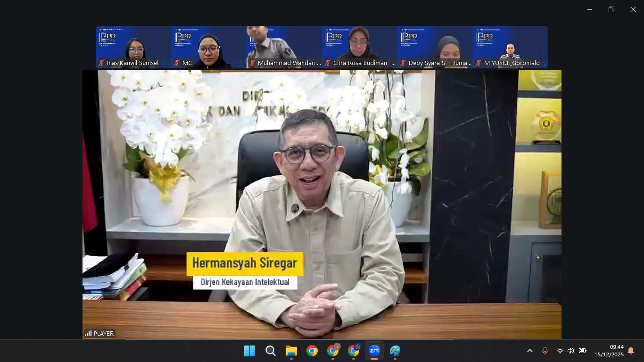Select the MC participant video thumbnail

[209, 47]
